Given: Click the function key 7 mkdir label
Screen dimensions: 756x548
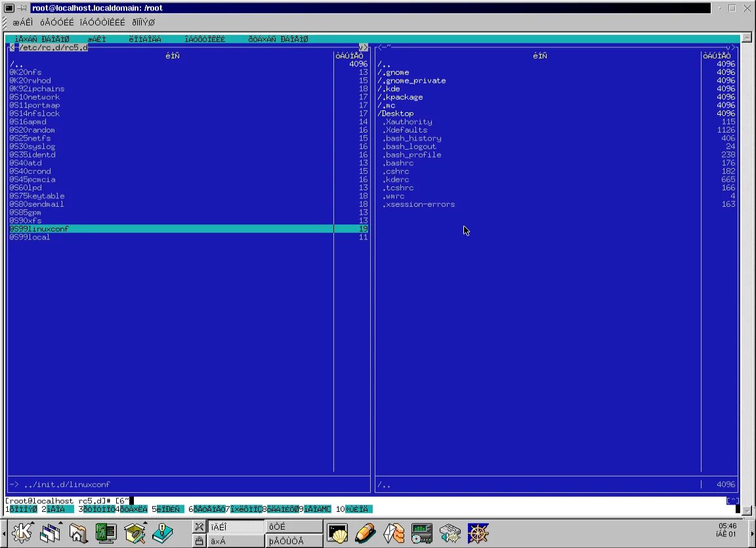Looking at the screenshot, I should click(246, 509).
